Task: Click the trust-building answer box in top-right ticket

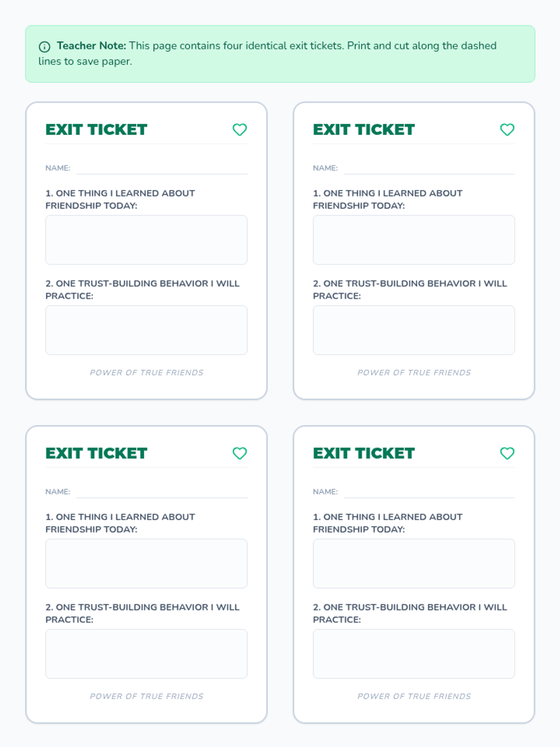Action: click(413, 330)
